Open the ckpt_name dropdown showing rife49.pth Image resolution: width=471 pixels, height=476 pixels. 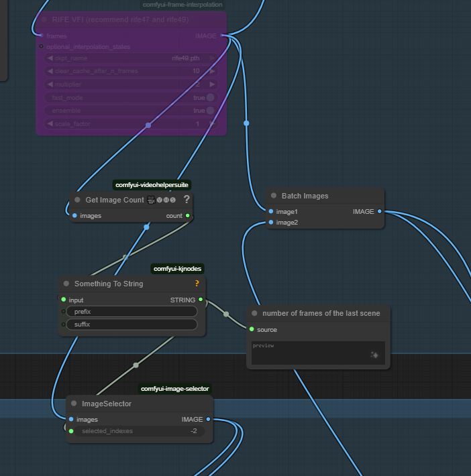(x=131, y=58)
